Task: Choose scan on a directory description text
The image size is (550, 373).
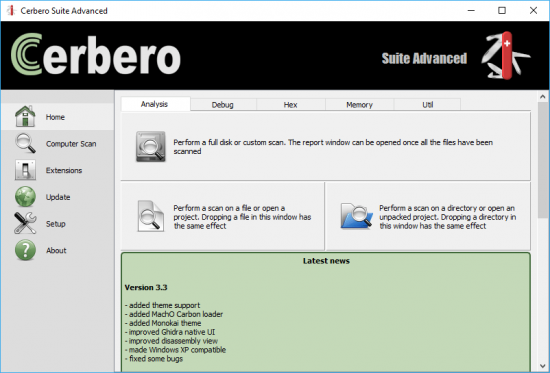Action: tap(448, 217)
